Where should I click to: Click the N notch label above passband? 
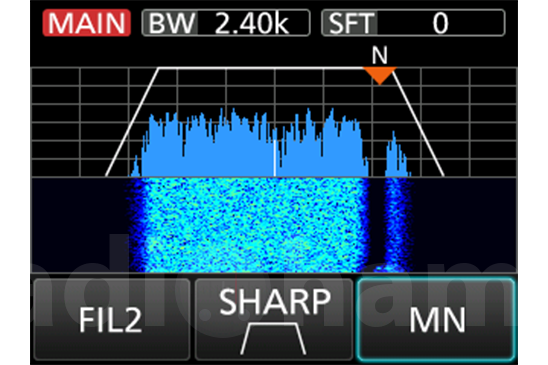(x=380, y=55)
